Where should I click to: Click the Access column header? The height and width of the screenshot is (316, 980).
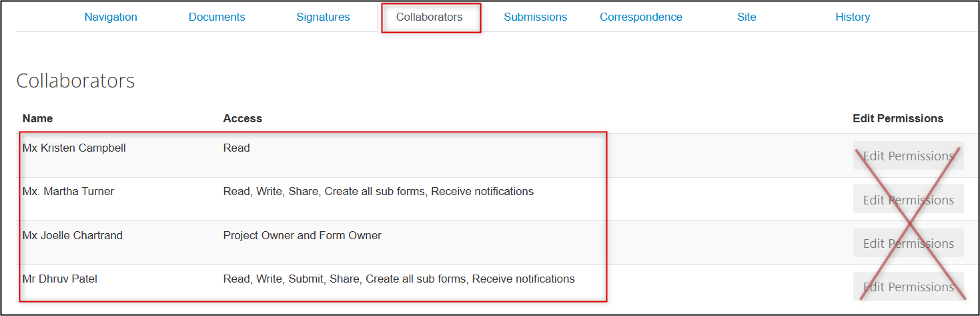click(243, 118)
